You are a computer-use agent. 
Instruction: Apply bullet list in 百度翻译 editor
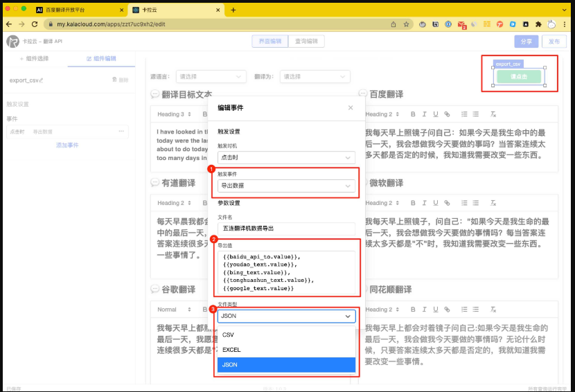coord(476,114)
